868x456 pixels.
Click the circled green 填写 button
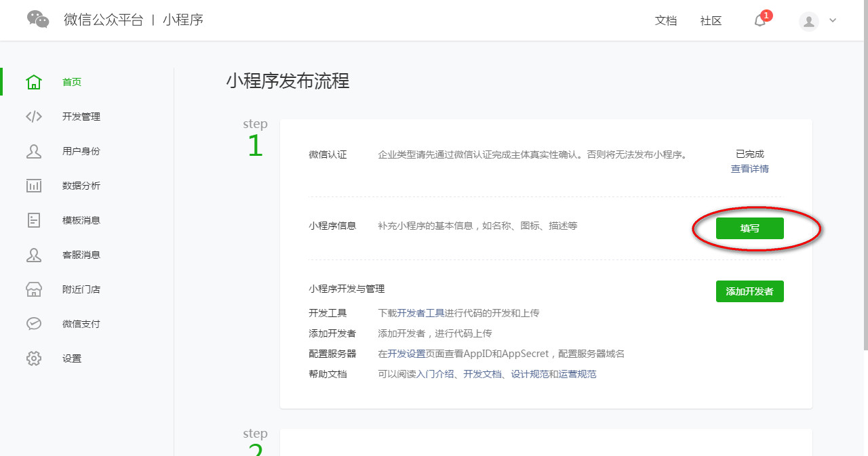(749, 228)
